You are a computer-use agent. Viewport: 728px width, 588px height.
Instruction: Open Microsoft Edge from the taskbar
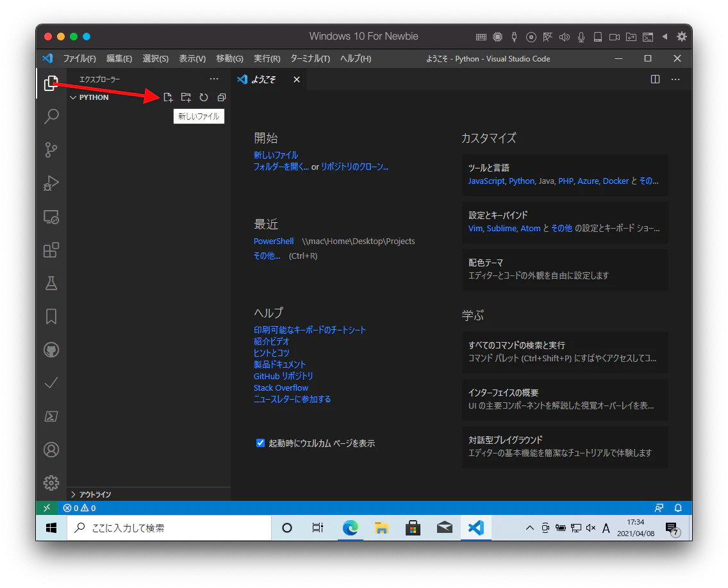tap(350, 528)
